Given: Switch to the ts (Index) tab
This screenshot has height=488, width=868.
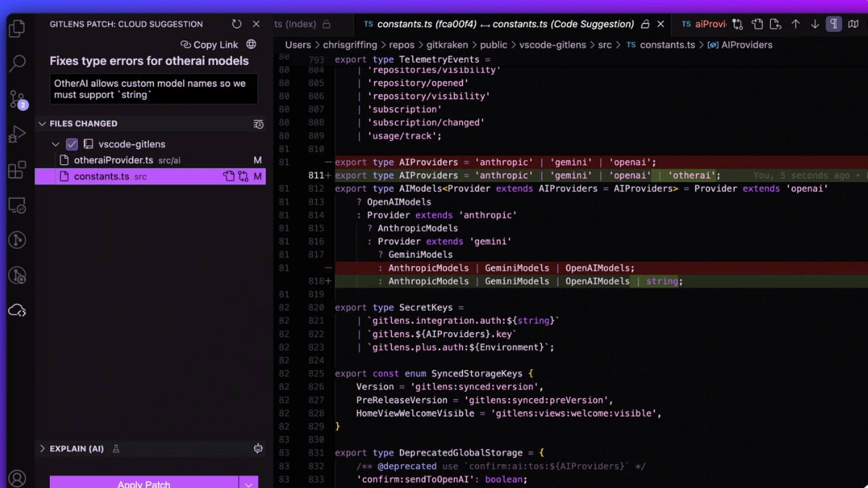Looking at the screenshot, I should click(x=302, y=24).
